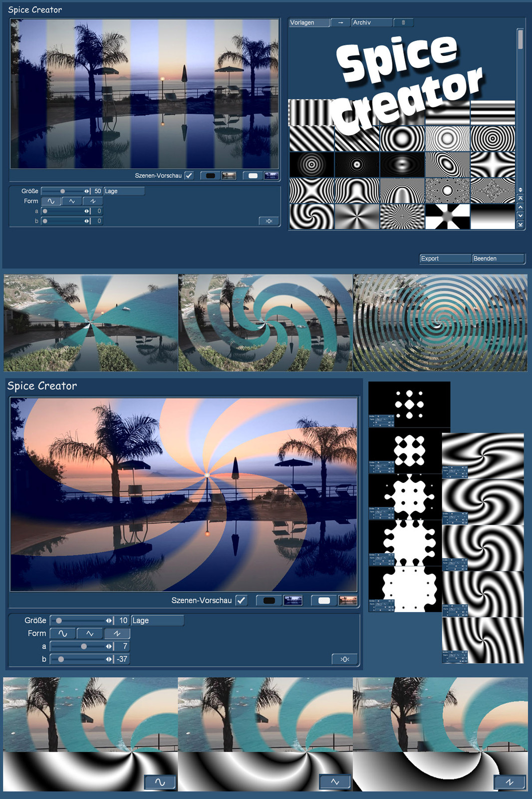Select the vertical gradient template thumbnail

click(493, 217)
